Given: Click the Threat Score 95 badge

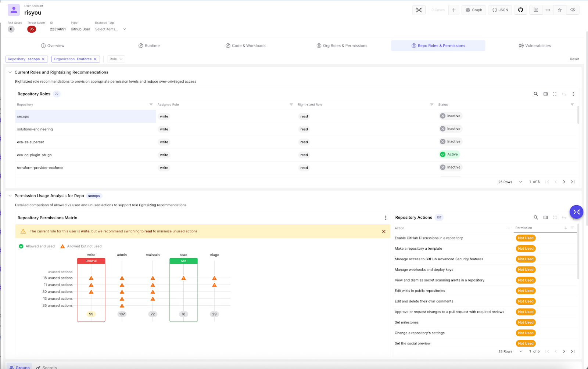Looking at the screenshot, I should tap(32, 29).
